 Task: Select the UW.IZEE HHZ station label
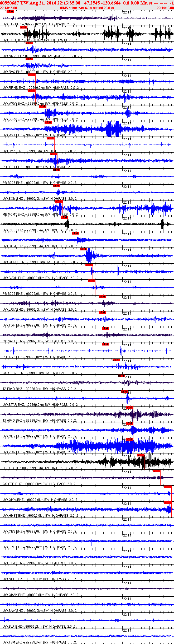(40, 230)
